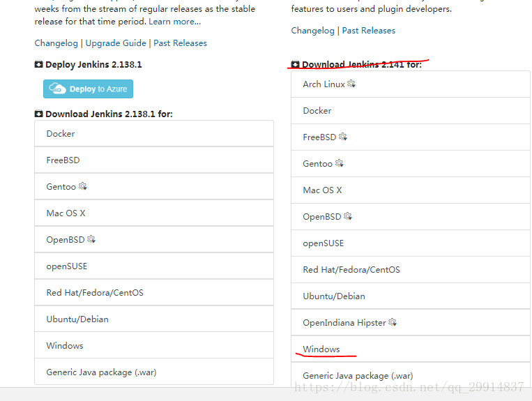Select Docker under Jenkins 2.138.1
532x401 pixels.
tap(154, 134)
